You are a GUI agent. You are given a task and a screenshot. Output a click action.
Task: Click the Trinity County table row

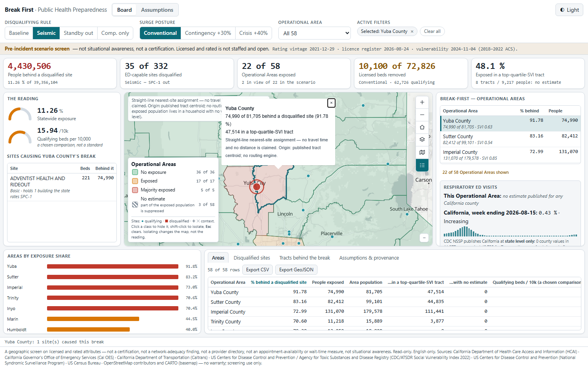(x=395, y=321)
